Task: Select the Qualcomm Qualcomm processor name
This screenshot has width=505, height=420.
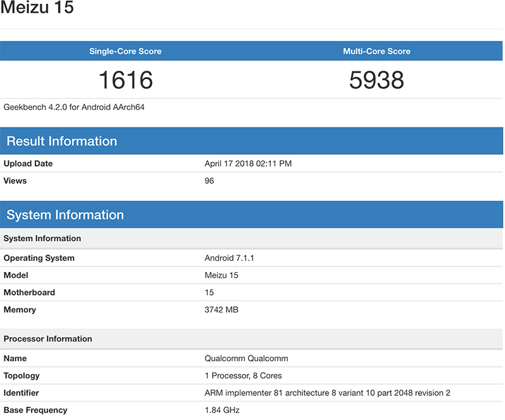Action: [246, 358]
